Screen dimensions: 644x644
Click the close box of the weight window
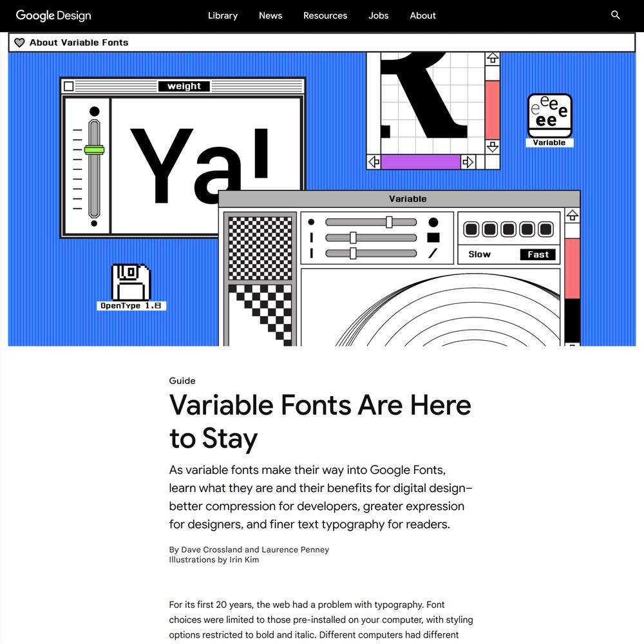(x=69, y=86)
